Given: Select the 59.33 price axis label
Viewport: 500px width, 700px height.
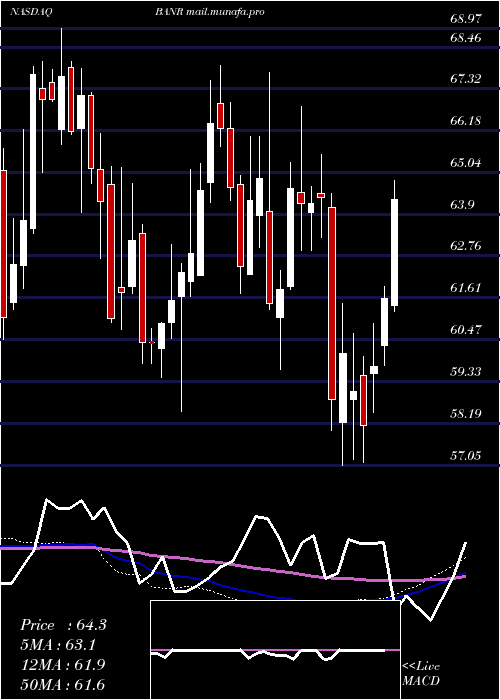Looking at the screenshot, I should coord(466,371).
